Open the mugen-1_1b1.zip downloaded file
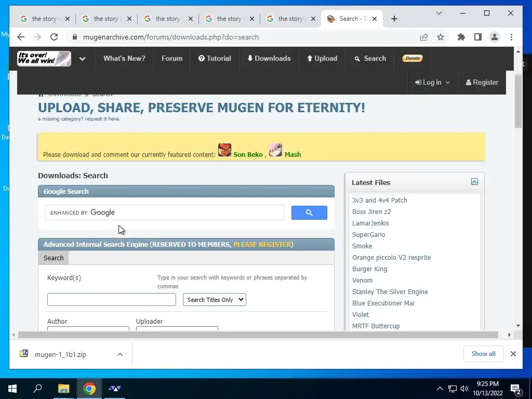Viewport: 532px width, 399px height. (60, 354)
